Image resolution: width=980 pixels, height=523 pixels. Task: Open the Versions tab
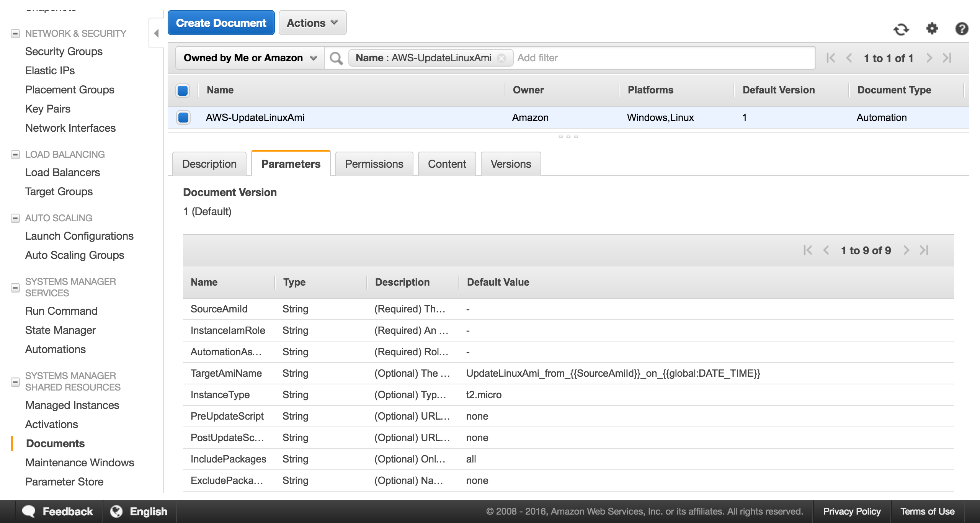click(511, 164)
